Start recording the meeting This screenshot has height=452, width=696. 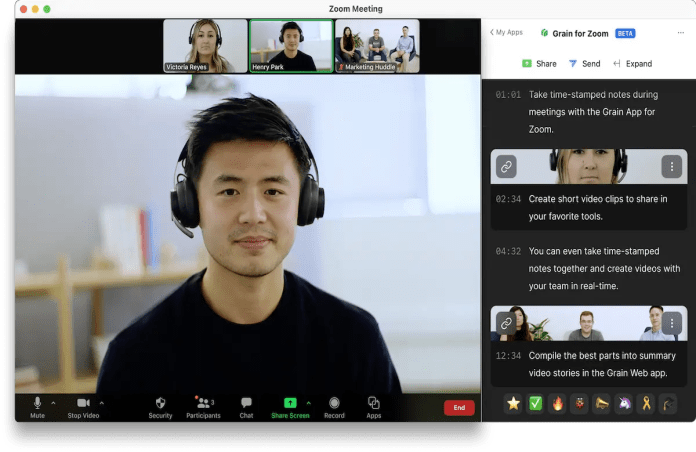click(x=334, y=407)
